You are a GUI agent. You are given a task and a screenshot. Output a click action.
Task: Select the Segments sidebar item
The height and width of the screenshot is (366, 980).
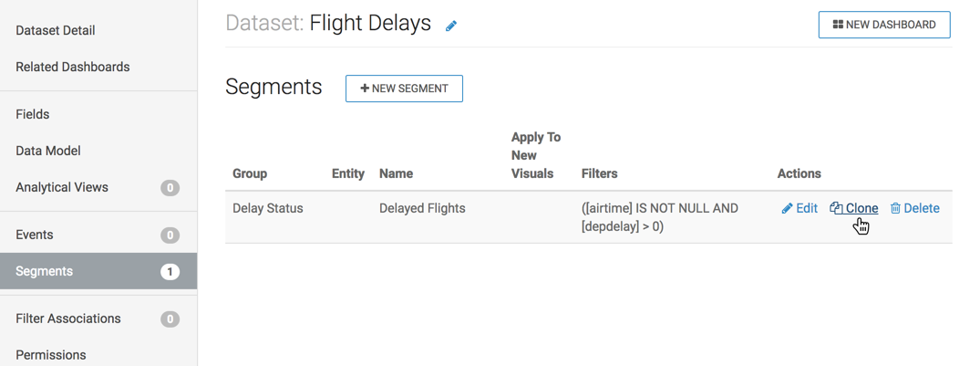point(45,271)
